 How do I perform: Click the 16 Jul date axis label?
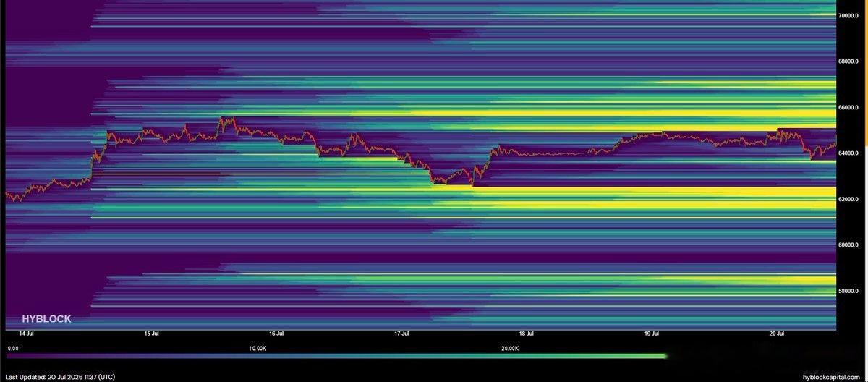[x=276, y=334]
